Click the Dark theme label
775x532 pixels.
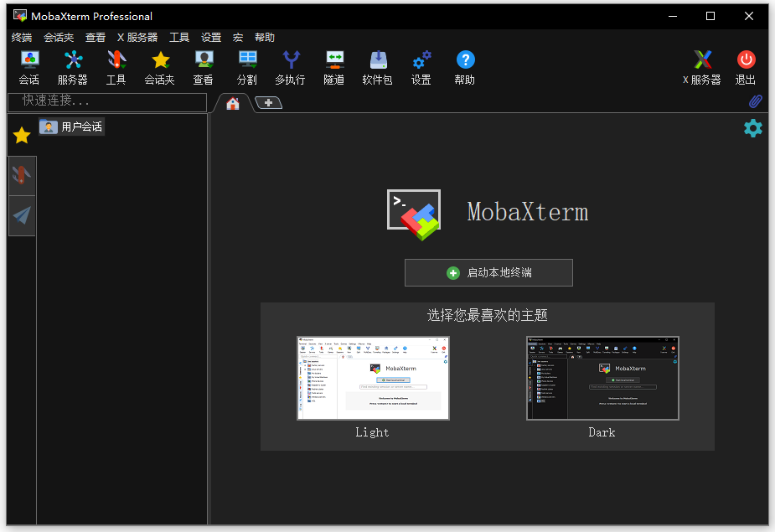click(602, 432)
